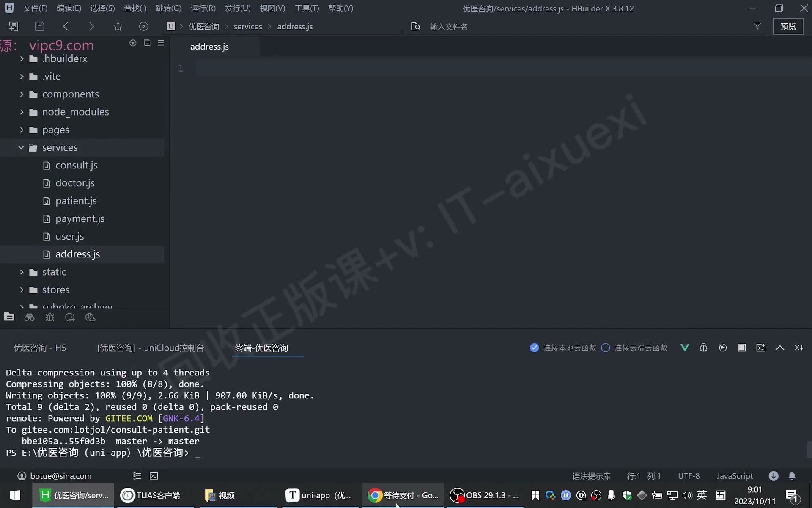Bookmark the file with the star icon
The width and height of the screenshot is (812, 508).
point(118,26)
